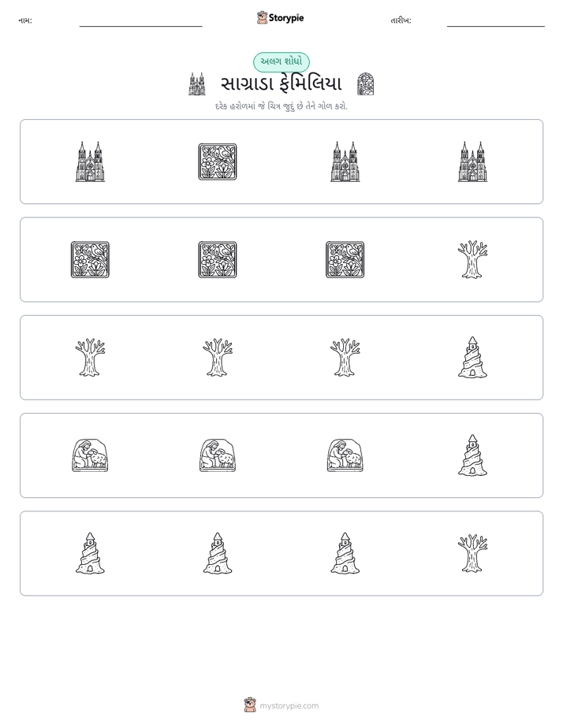Click the green અલગ શોધો badge
The image size is (563, 728).
pyautogui.click(x=281, y=61)
